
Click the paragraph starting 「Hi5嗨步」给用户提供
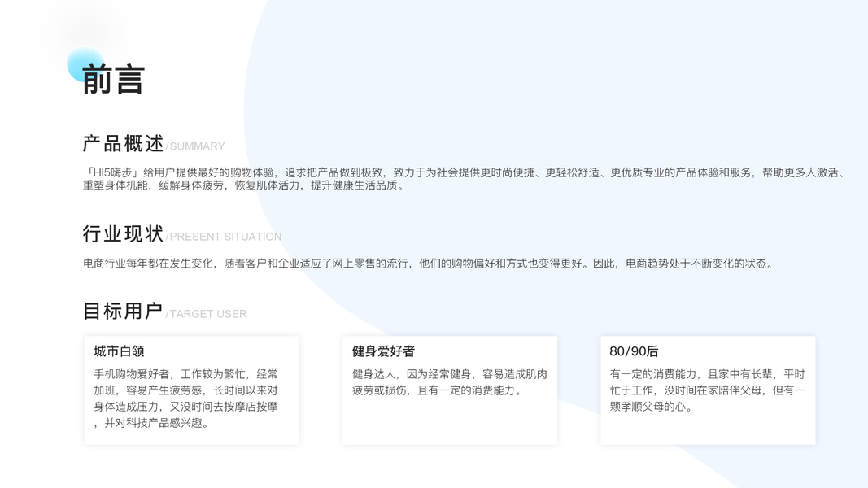tap(464, 179)
